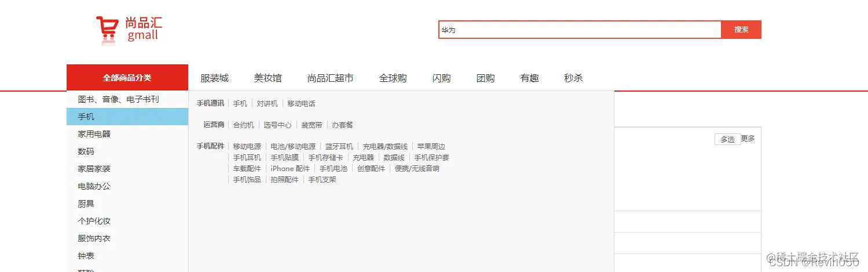Click the 手机通讯 group heading

pos(210,104)
